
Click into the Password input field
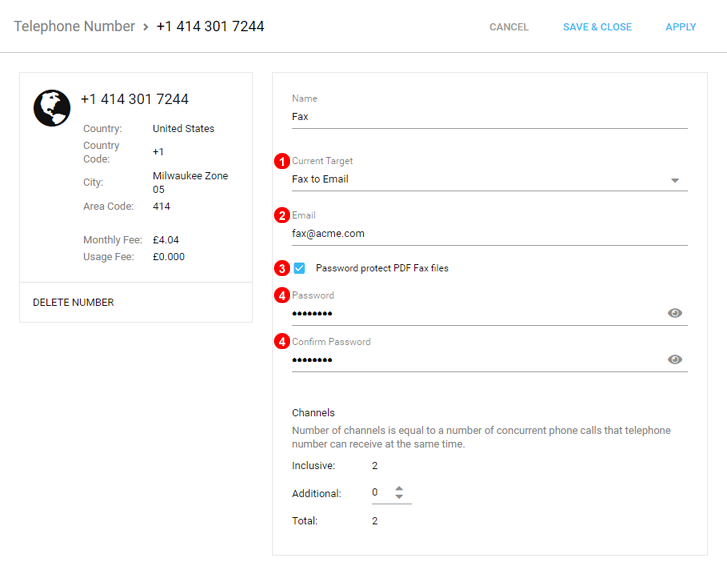pyautogui.click(x=478, y=314)
